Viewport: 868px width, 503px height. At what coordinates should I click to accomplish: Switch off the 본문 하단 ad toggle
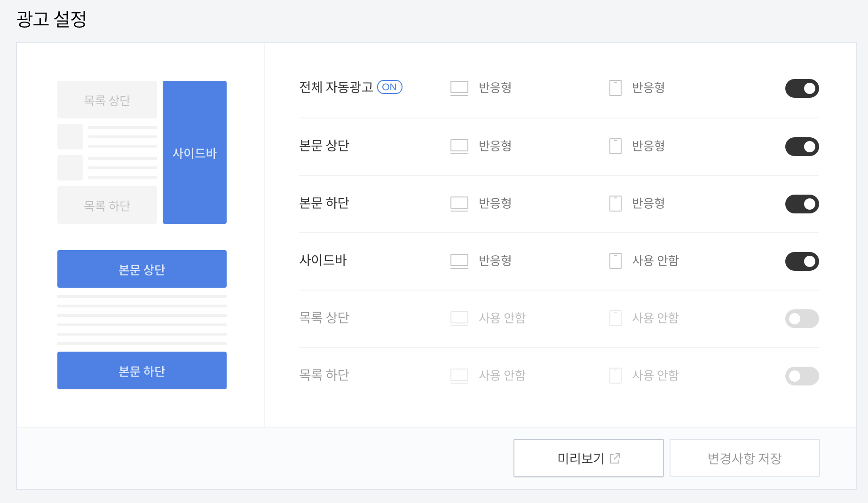coord(802,204)
